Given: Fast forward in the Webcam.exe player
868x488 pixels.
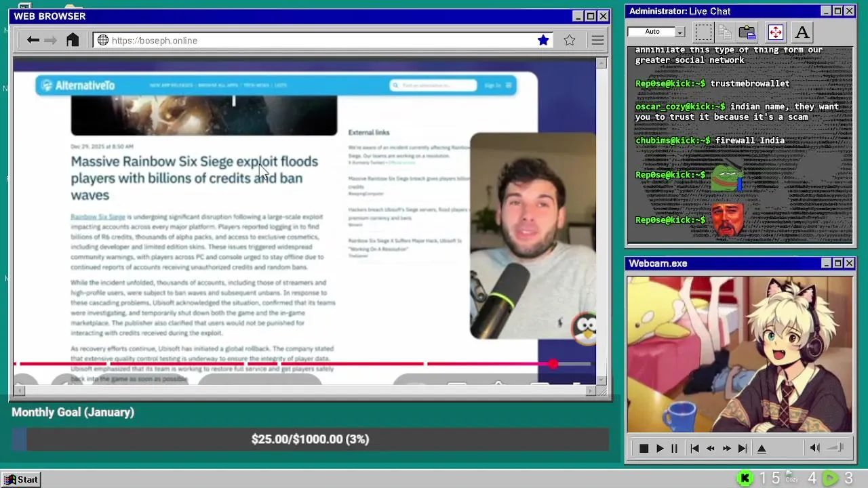Looking at the screenshot, I should click(726, 448).
